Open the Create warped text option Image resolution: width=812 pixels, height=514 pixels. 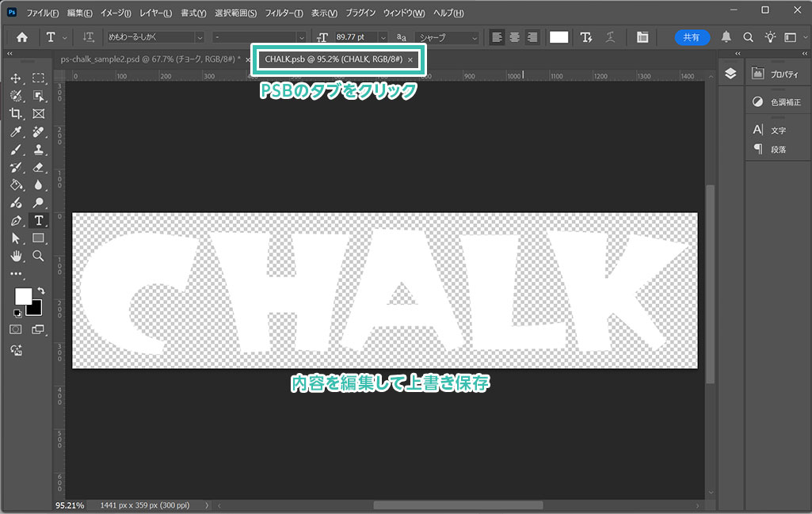click(x=586, y=37)
